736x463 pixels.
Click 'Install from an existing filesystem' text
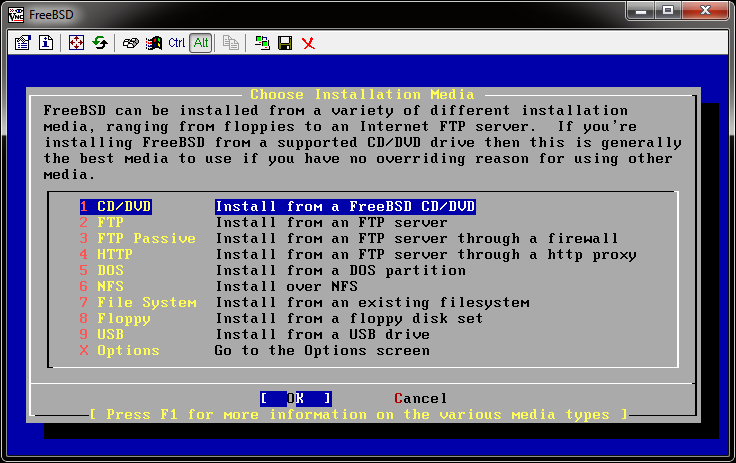pyautogui.click(x=373, y=302)
